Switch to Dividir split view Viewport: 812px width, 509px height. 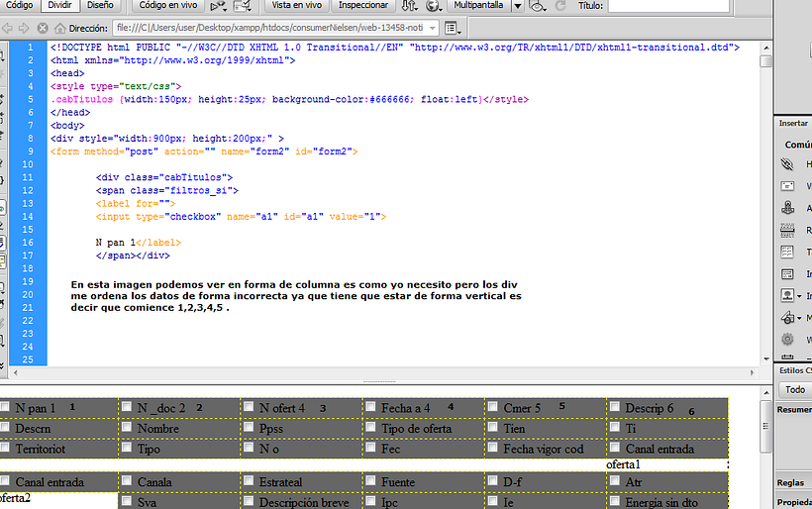pos(59,5)
